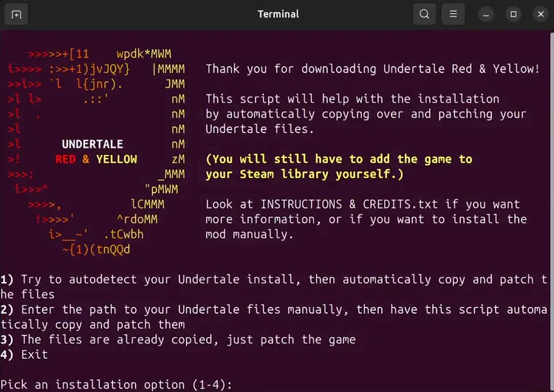Click option '2) Enter the path' line
Screen dimensions: 554x392
click(274, 317)
